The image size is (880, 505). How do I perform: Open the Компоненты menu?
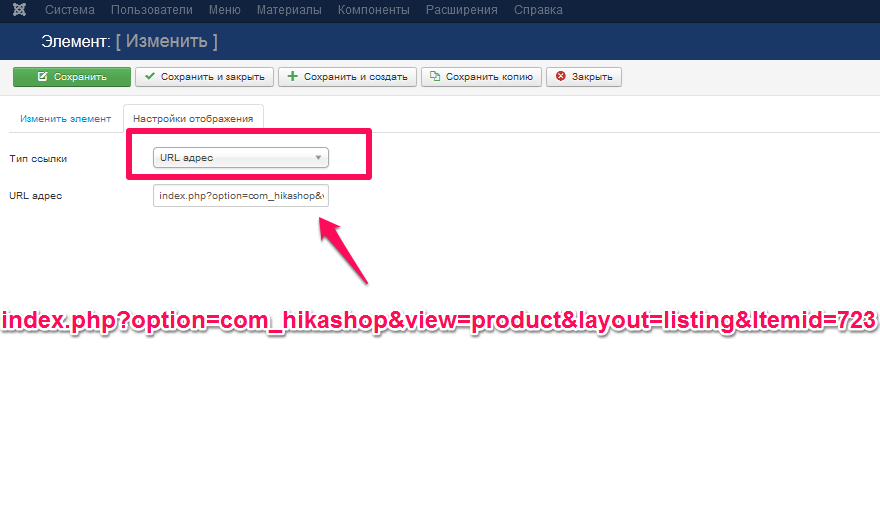click(374, 10)
